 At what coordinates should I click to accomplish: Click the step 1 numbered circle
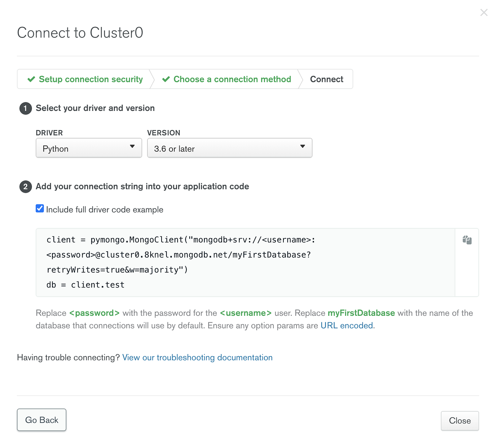[x=25, y=108]
